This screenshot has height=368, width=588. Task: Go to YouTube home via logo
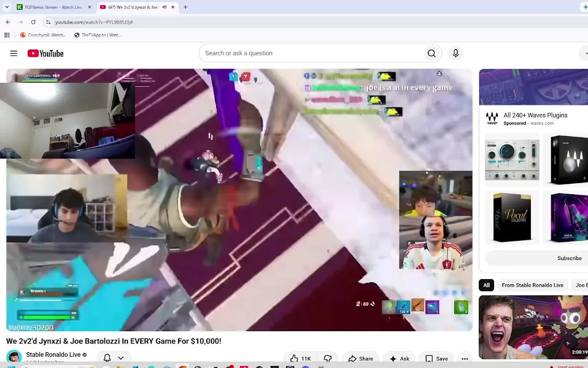coord(45,53)
